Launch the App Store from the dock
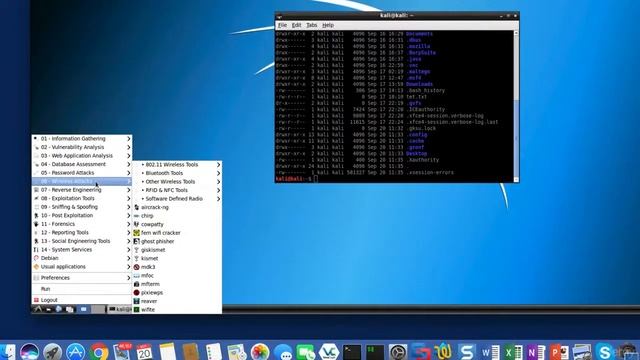640x360 pixels. click(76, 351)
